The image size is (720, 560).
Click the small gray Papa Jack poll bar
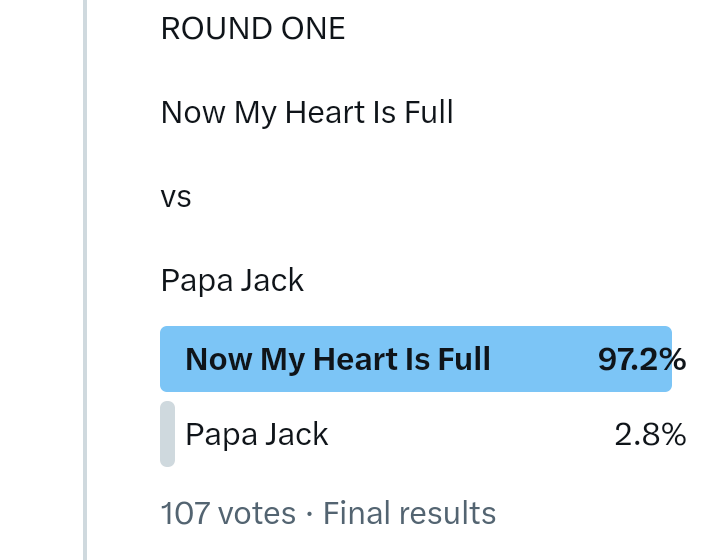[x=167, y=434]
